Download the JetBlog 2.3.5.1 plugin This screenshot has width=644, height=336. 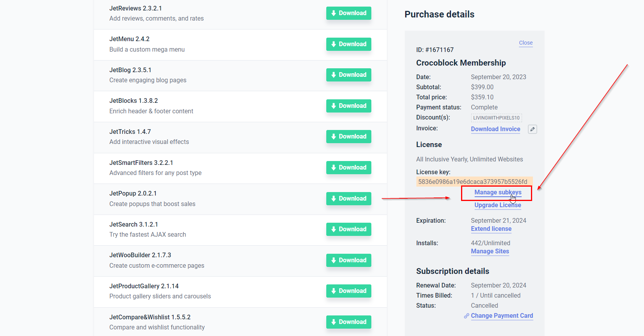click(348, 75)
